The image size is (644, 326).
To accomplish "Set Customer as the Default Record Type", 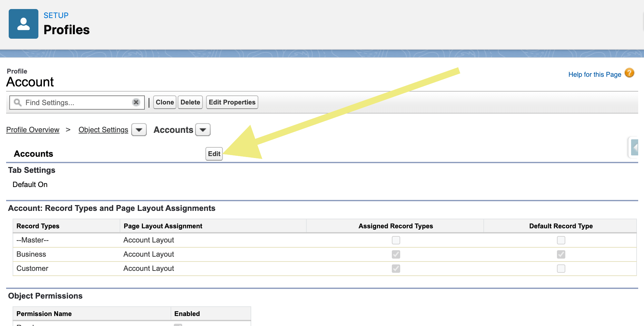I will pyautogui.click(x=561, y=268).
